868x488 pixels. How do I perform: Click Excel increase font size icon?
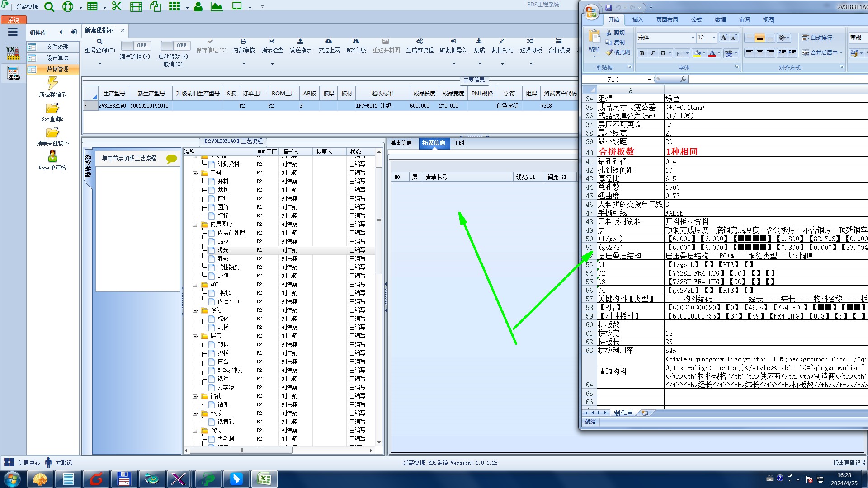(x=724, y=38)
